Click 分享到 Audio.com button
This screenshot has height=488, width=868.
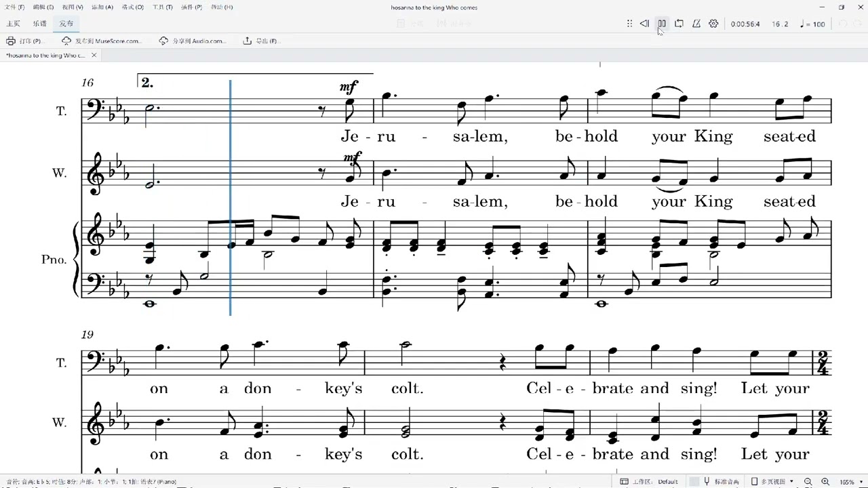pos(193,41)
